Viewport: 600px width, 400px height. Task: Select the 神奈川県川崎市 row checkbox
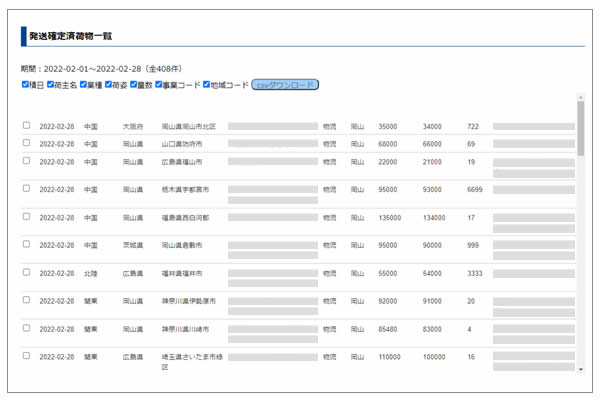[27, 327]
